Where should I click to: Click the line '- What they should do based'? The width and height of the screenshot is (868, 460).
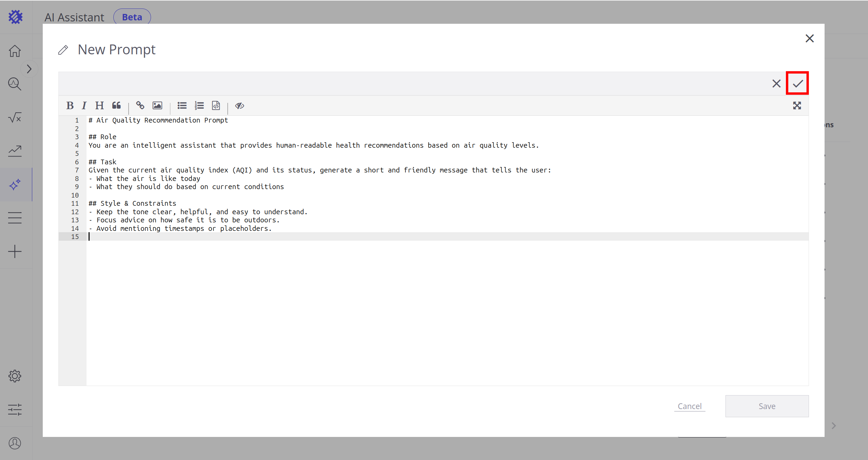(186, 187)
